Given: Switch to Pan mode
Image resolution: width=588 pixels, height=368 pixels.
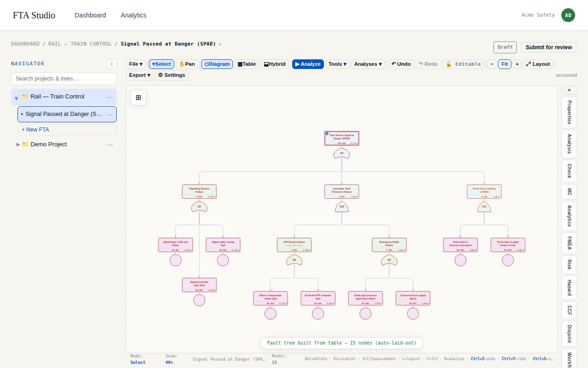Looking at the screenshot, I should coord(187,64).
